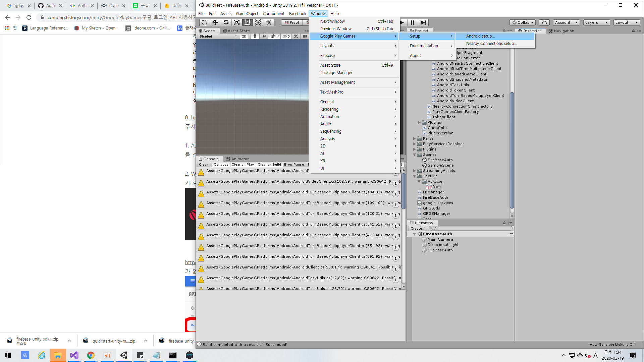Click the Console Clear button
The height and width of the screenshot is (362, 644).
pyautogui.click(x=203, y=165)
